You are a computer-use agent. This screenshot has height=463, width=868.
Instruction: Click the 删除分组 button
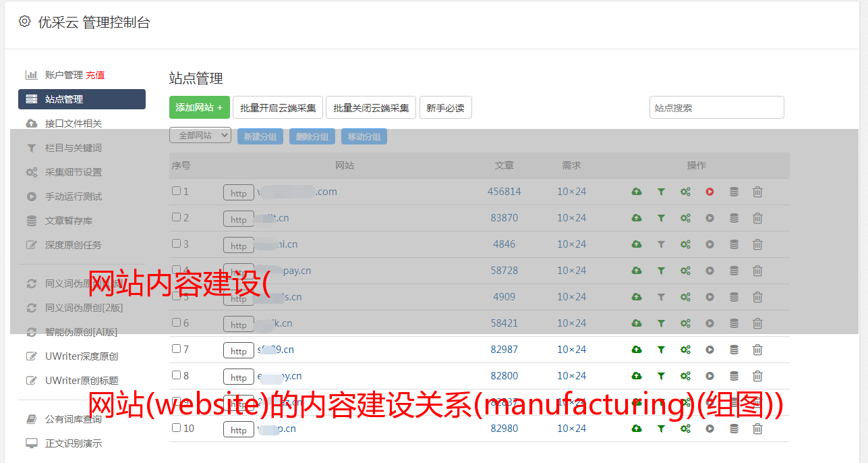coord(312,136)
